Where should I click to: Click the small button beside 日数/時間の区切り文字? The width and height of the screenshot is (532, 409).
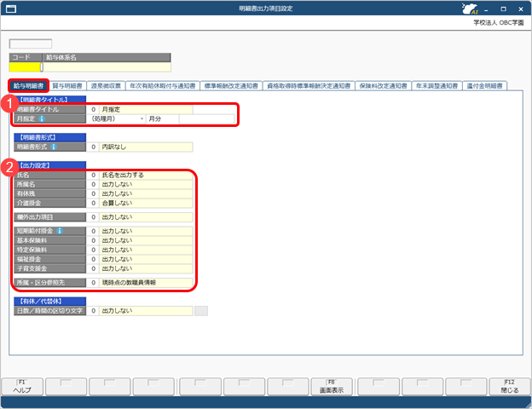[201, 311]
